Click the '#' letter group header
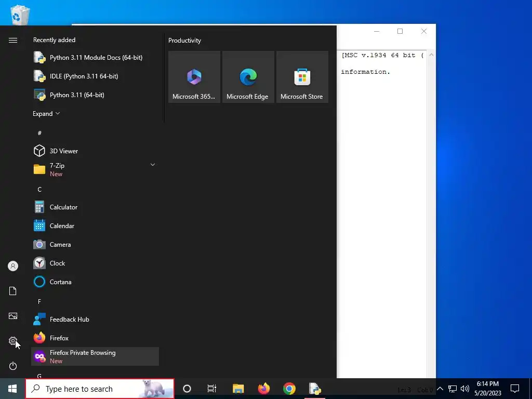 pyautogui.click(x=39, y=133)
